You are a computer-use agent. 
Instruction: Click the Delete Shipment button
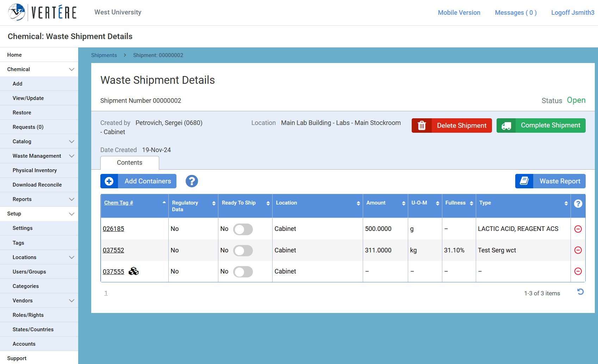pos(451,126)
